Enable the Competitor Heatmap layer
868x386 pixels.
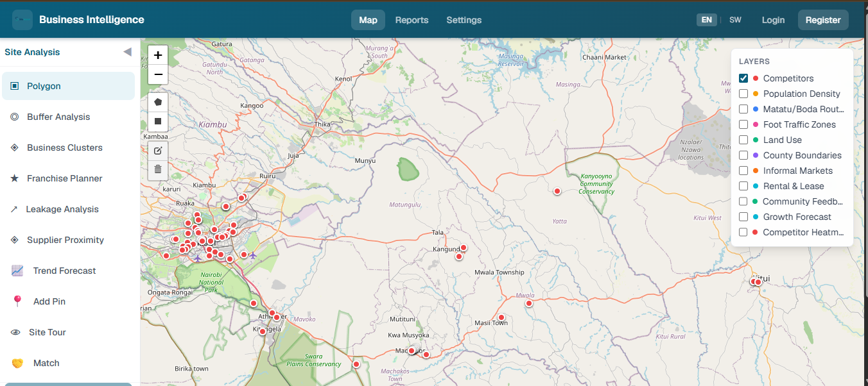pos(743,232)
